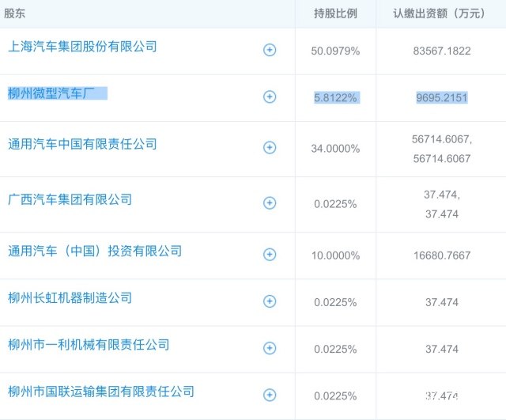This screenshot has width=506, height=420.
Task: Visit 广西汽车集团有限公司 company link
Action: pyautogui.click(x=70, y=199)
